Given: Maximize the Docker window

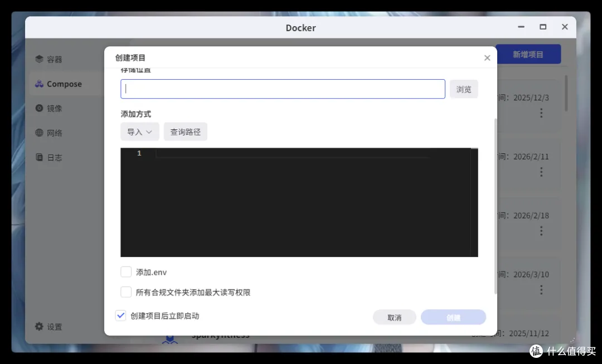Looking at the screenshot, I should click(543, 27).
